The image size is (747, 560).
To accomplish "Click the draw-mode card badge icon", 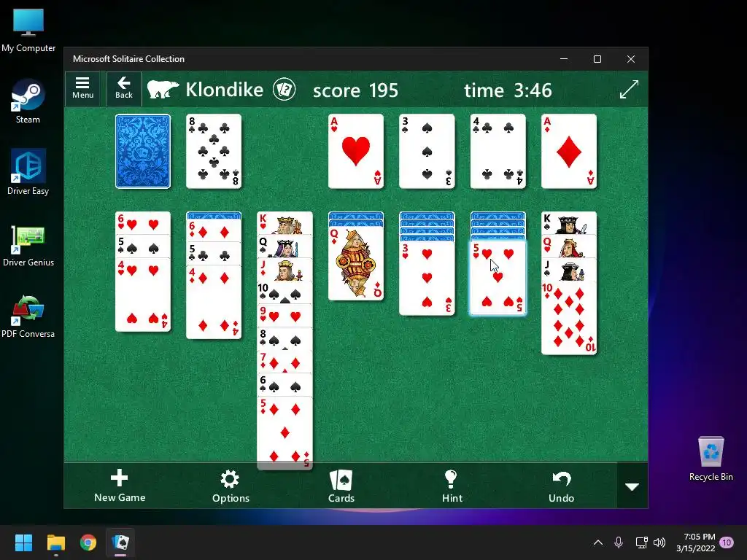I will click(x=284, y=90).
